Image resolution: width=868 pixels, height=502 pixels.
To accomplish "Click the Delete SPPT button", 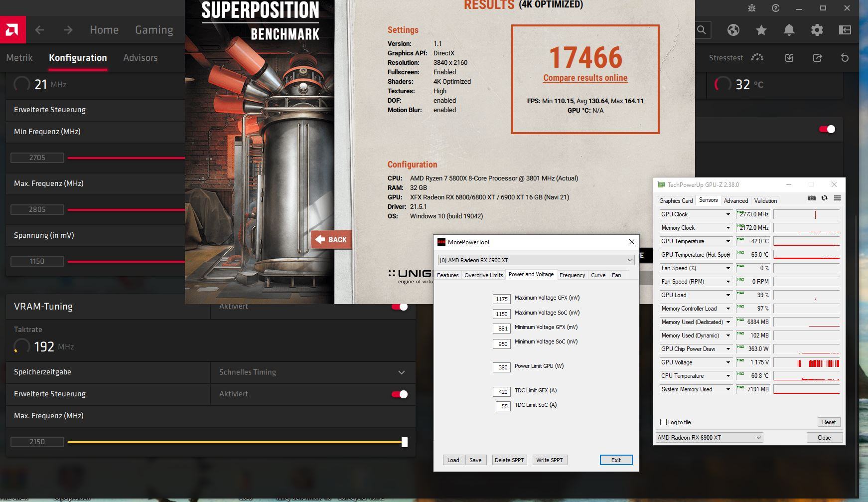I will click(509, 460).
